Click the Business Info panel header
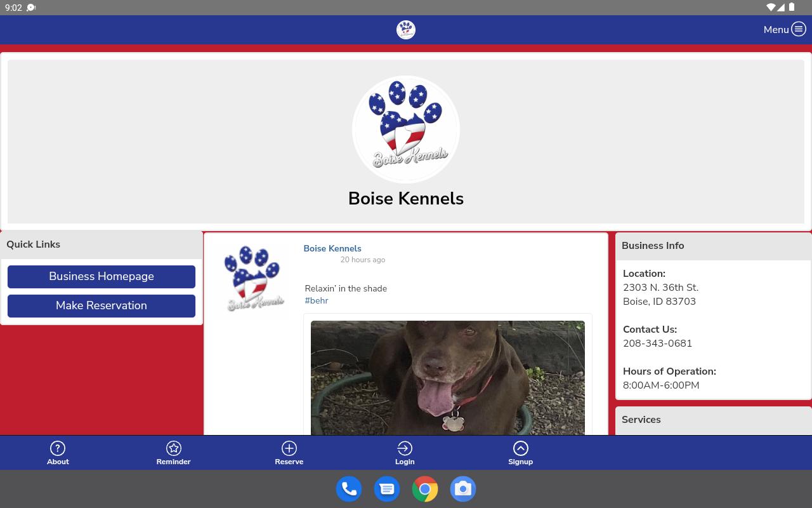This screenshot has height=508, width=812. (x=714, y=246)
